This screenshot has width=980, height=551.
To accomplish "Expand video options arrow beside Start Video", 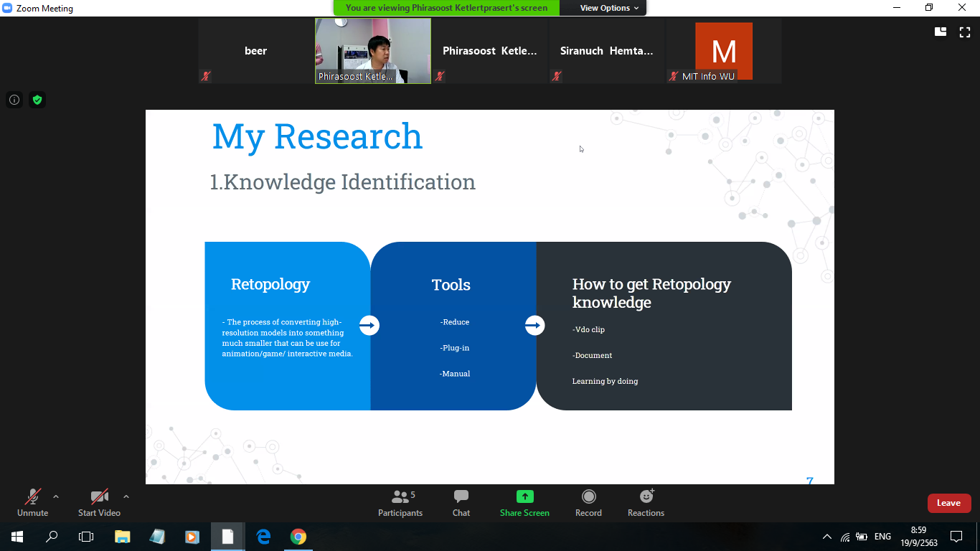I will (126, 496).
